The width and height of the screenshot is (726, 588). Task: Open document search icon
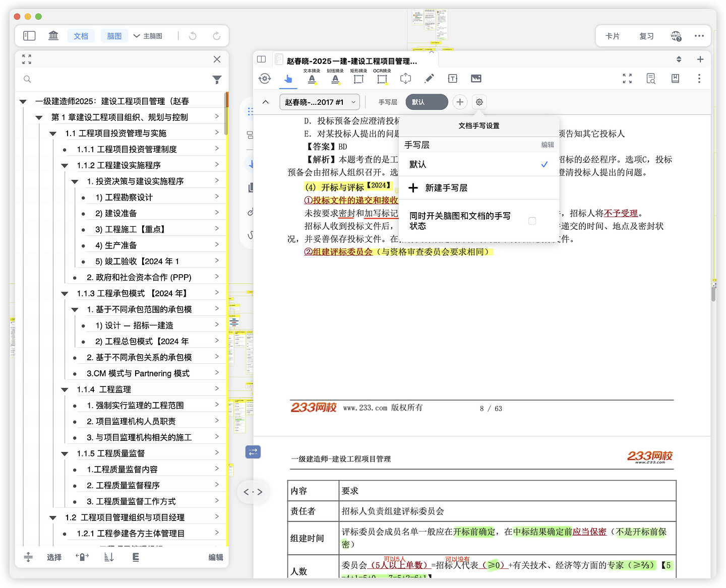tap(651, 78)
